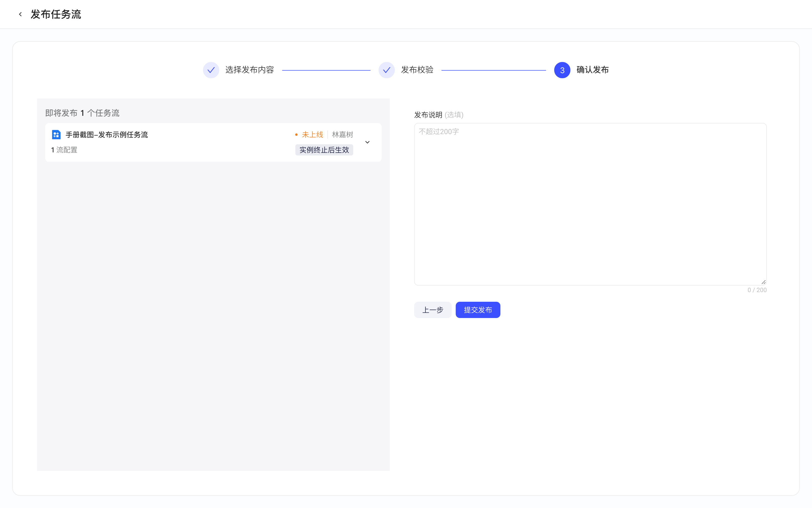The height and width of the screenshot is (508, 812).
Task: Click the back arrow beside 发布任务流
Action: click(x=21, y=14)
